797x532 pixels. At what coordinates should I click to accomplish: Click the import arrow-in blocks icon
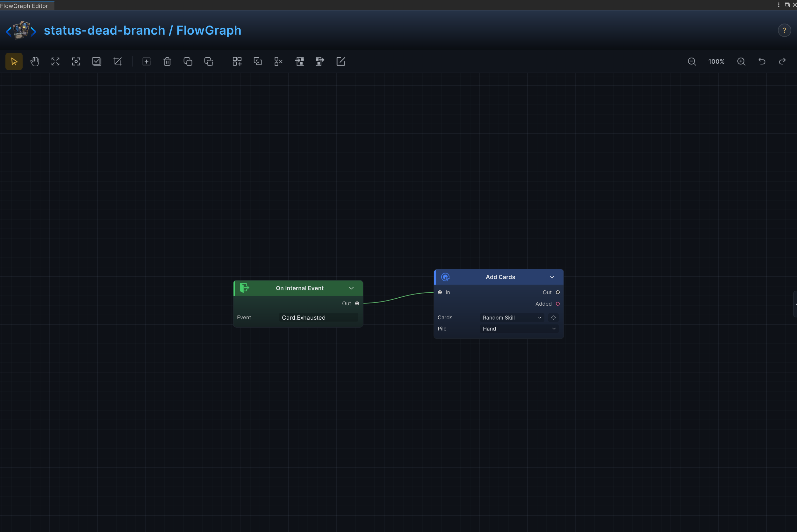click(x=299, y=61)
